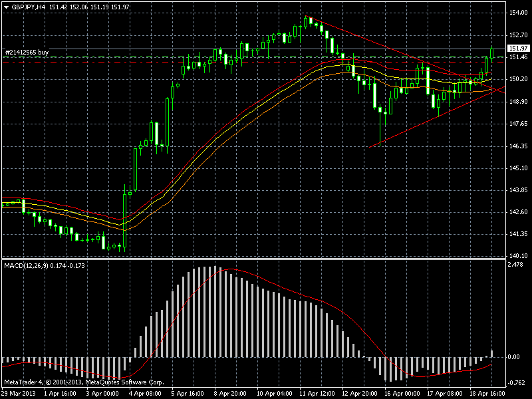The image size is (532, 399).
Task: Click the GBPJPY,H4 chart title text
Action: tap(29, 7)
